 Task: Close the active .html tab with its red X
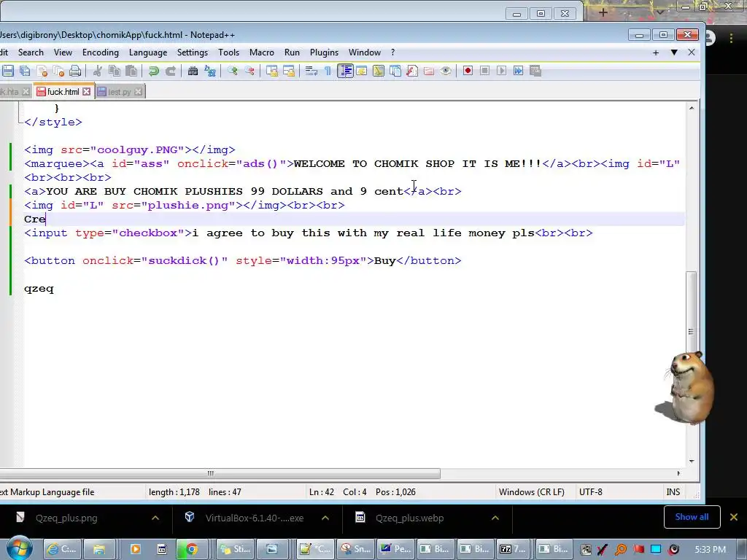tap(86, 91)
